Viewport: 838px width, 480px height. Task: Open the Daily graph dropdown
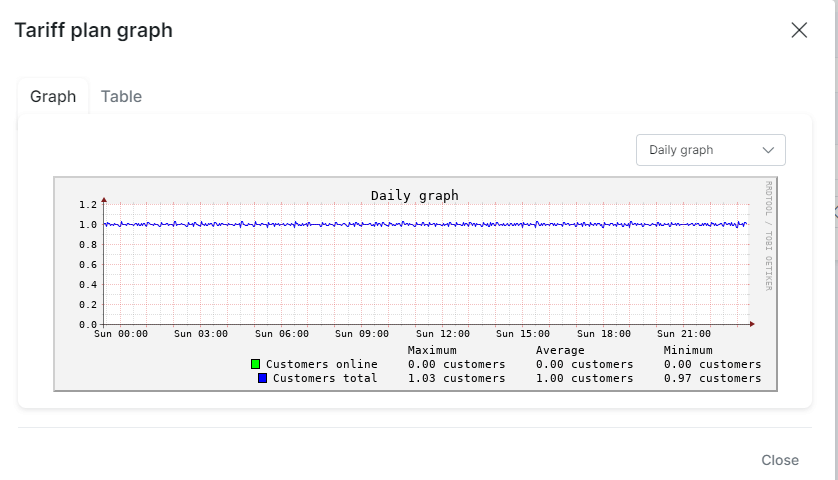click(x=710, y=150)
